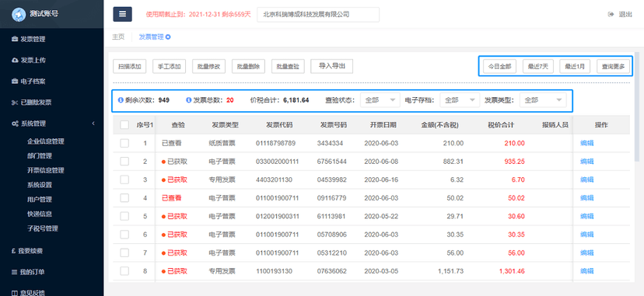Image resolution: width=644 pixels, height=296 pixels.
Task: Click the logout icon next to 退出
Action: click(x=611, y=14)
